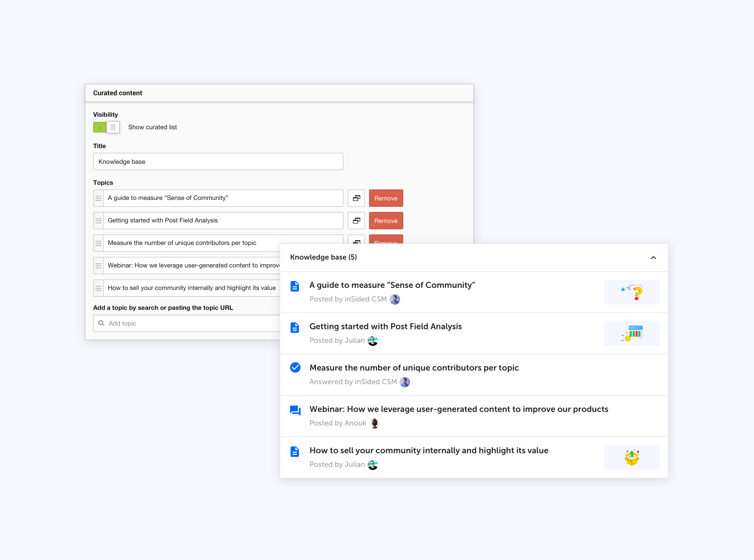Click the search magnifier in Add topic
Screen dimensions: 754x560
(101, 323)
